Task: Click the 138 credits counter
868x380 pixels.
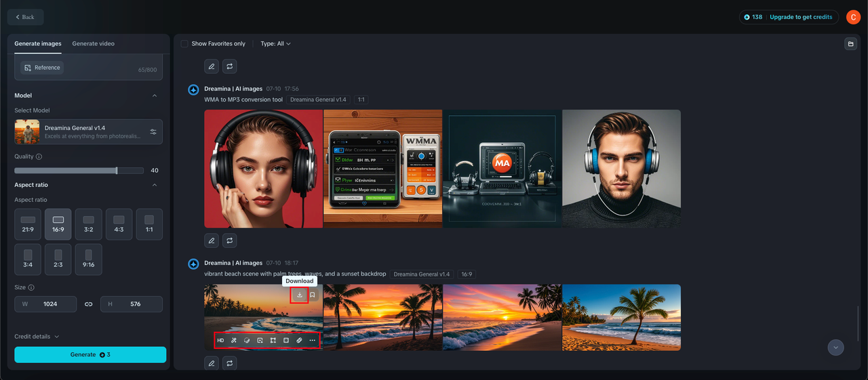Action: [753, 17]
